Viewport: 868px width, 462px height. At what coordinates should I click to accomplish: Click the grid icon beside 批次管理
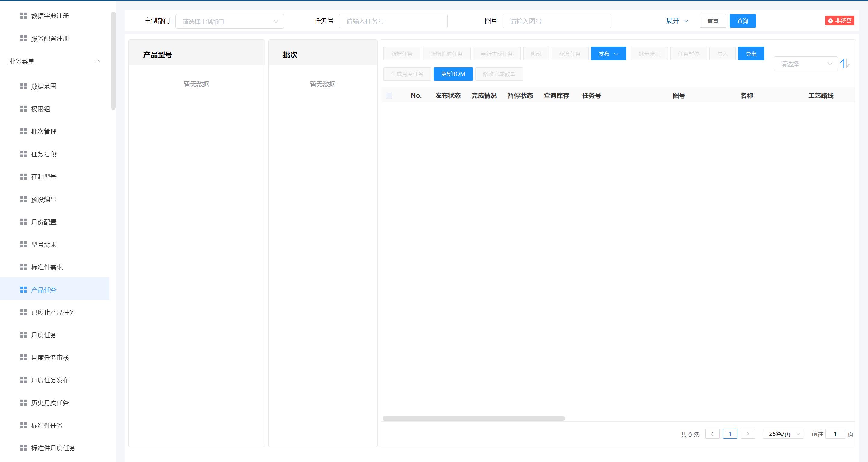point(23,131)
